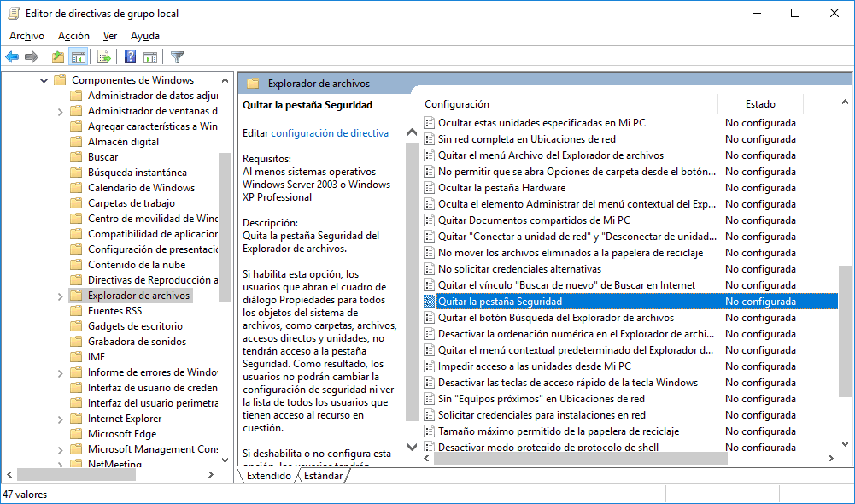Open the Ayuda menu

[x=145, y=36]
